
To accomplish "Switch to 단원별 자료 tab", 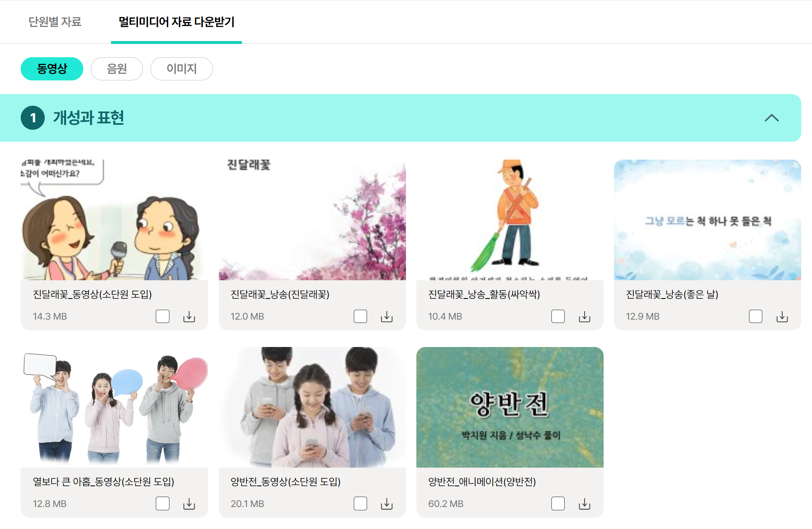I will click(x=55, y=22).
